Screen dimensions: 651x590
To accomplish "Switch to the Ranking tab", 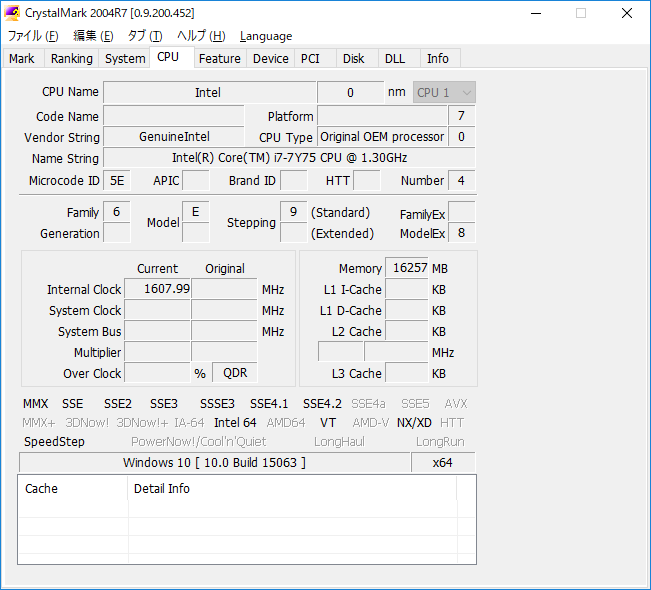I will [71, 59].
